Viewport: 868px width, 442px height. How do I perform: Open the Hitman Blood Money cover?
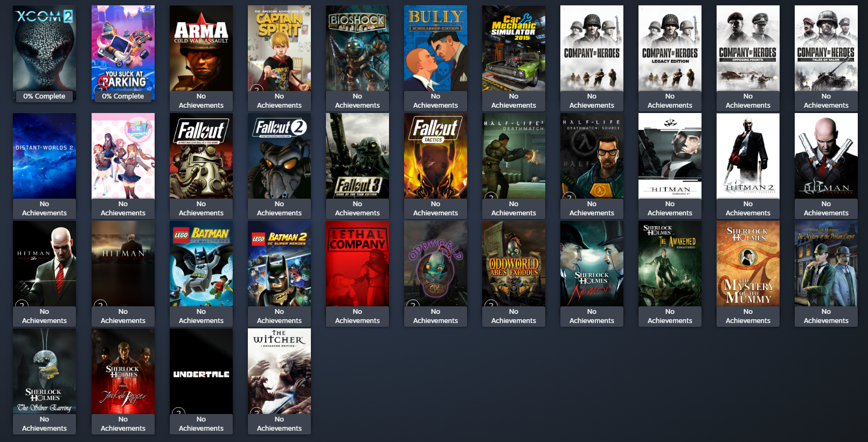click(x=44, y=264)
